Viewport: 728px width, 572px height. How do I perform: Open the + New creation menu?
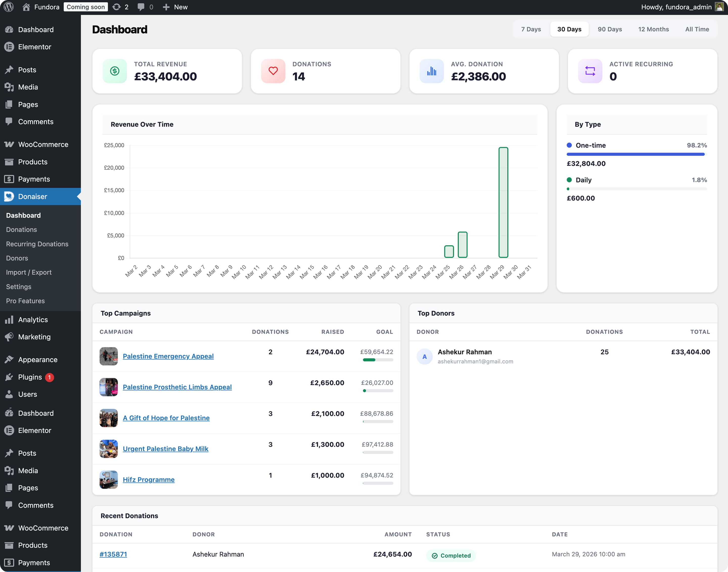pos(175,7)
